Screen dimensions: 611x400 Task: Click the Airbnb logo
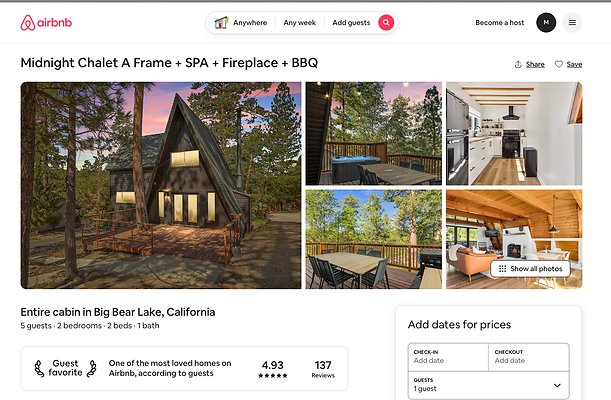(46, 22)
